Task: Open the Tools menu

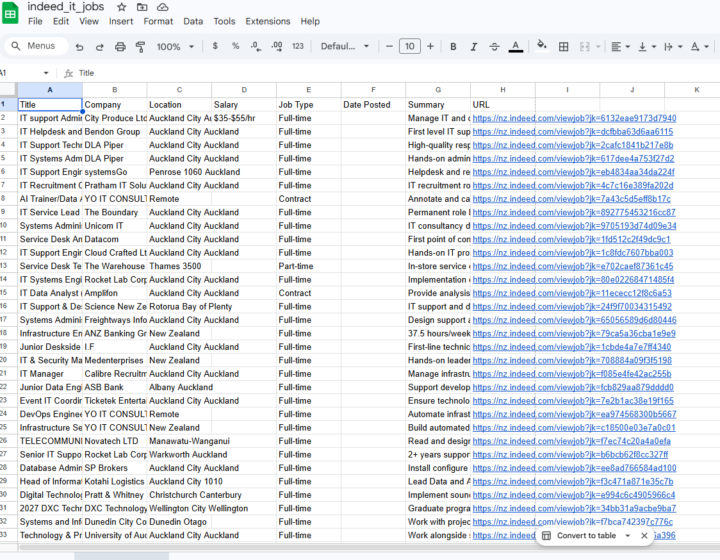Action: pos(224,21)
